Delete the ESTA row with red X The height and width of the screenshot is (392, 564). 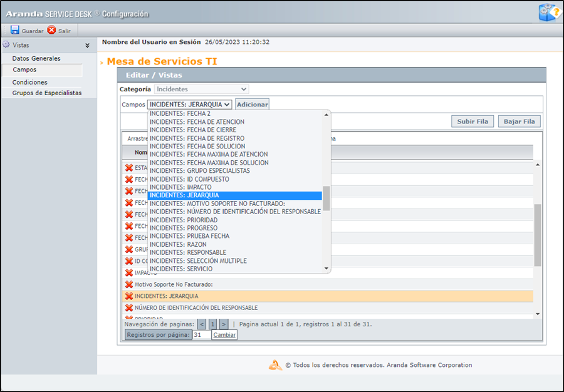click(x=128, y=168)
